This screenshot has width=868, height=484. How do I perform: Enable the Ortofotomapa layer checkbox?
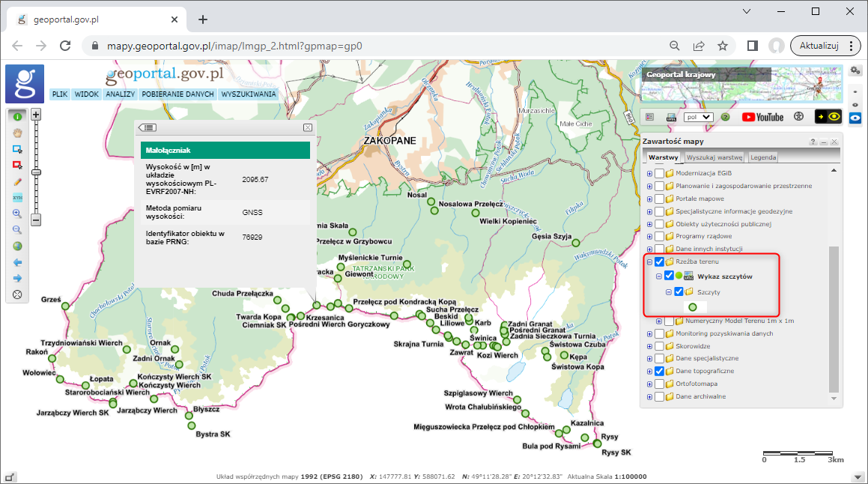pyautogui.click(x=659, y=384)
